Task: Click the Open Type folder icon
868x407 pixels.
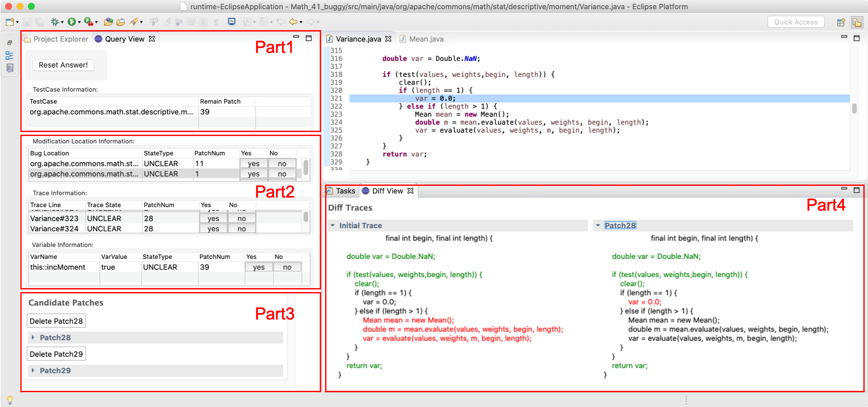Action: click(x=108, y=22)
